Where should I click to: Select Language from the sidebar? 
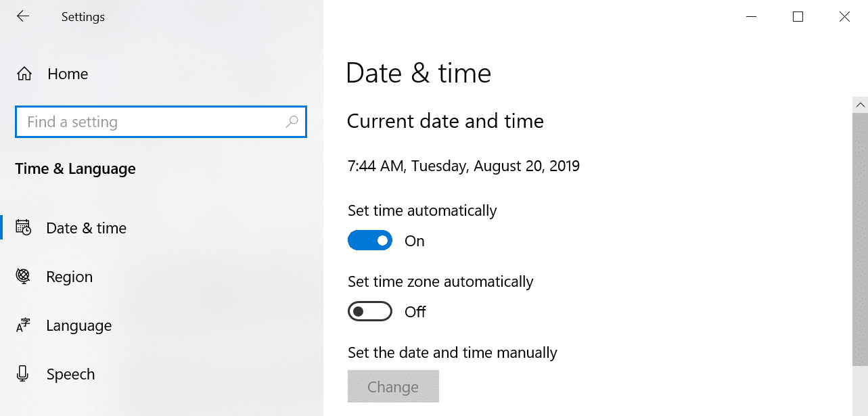pos(78,325)
